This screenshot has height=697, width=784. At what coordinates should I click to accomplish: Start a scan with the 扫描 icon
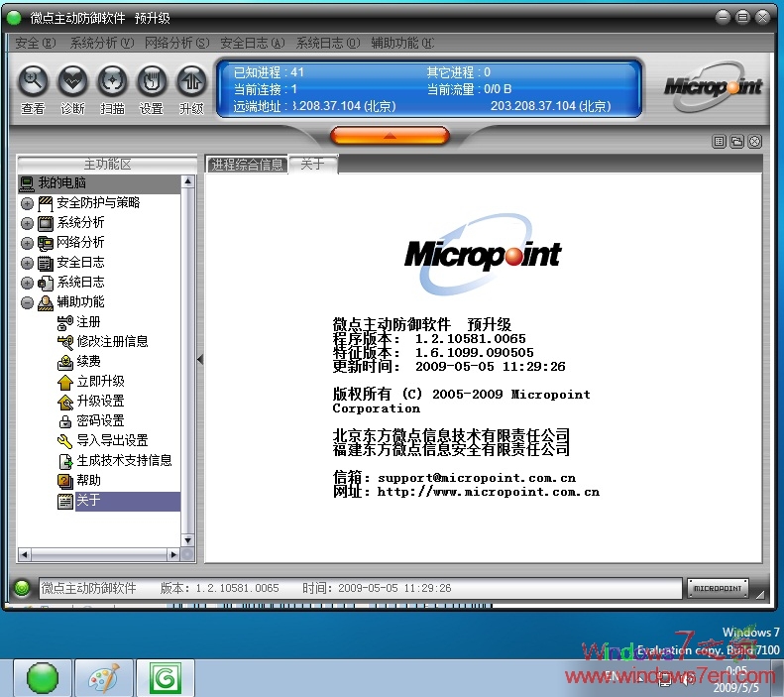(x=112, y=82)
